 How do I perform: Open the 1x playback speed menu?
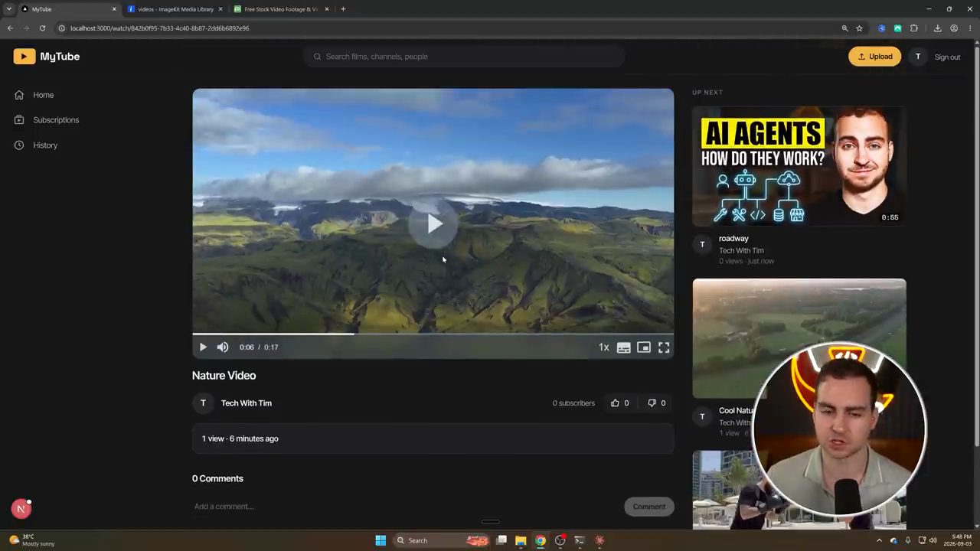[604, 347]
